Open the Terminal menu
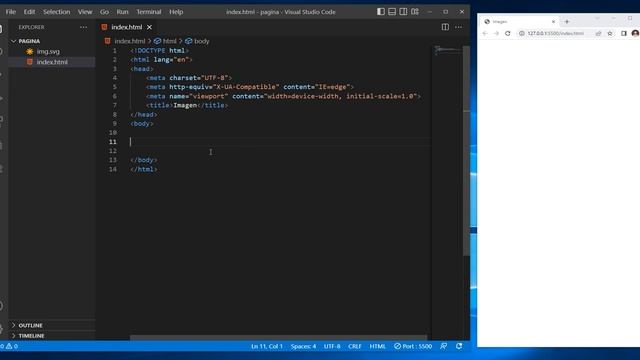This screenshot has width=640, height=360. [149, 12]
